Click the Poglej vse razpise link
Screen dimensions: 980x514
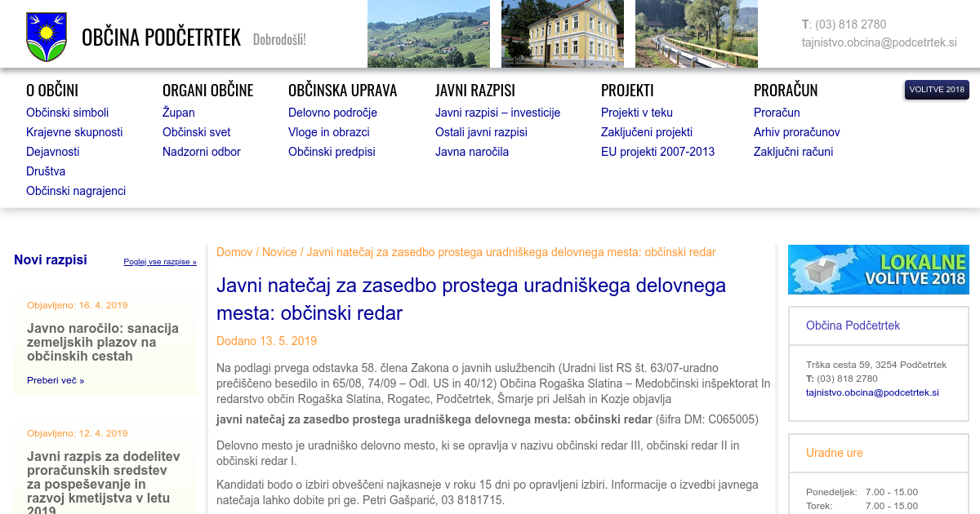(x=160, y=262)
